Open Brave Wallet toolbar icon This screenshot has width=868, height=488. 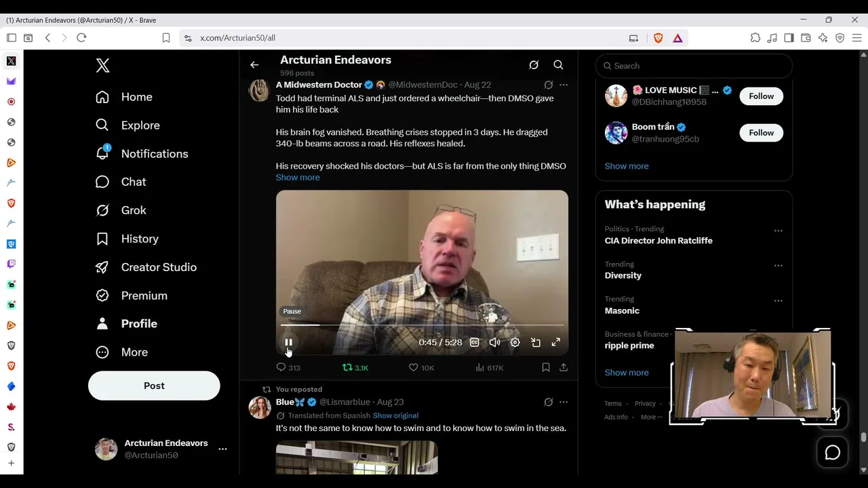coord(806,38)
